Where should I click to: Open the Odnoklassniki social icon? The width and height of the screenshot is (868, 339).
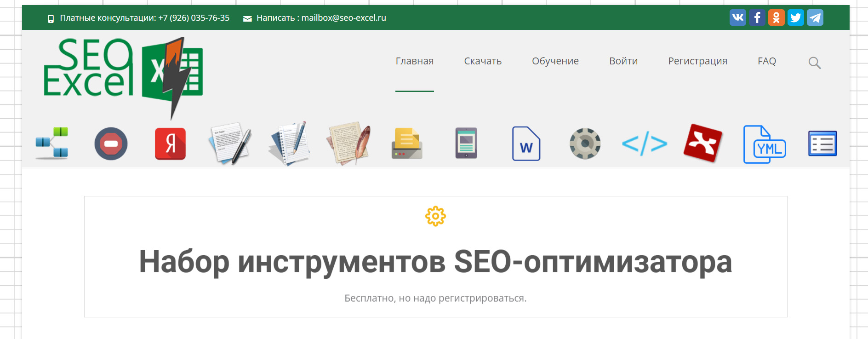[776, 17]
